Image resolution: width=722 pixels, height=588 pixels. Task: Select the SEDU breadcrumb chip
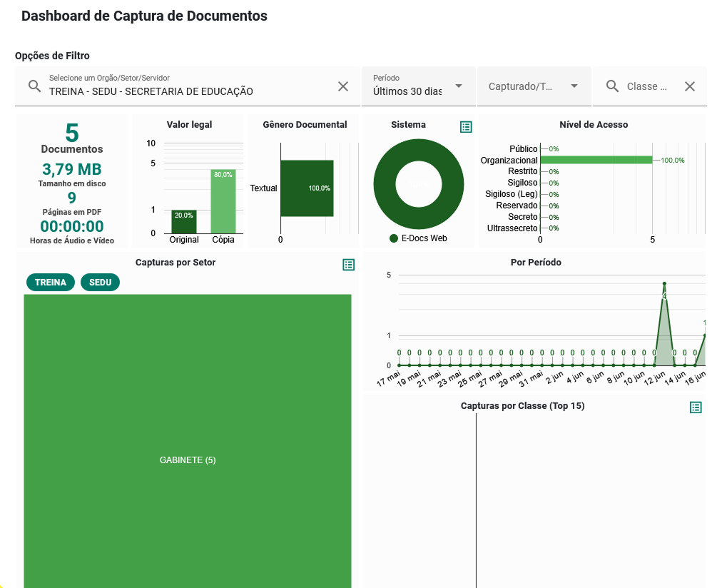[x=100, y=283]
